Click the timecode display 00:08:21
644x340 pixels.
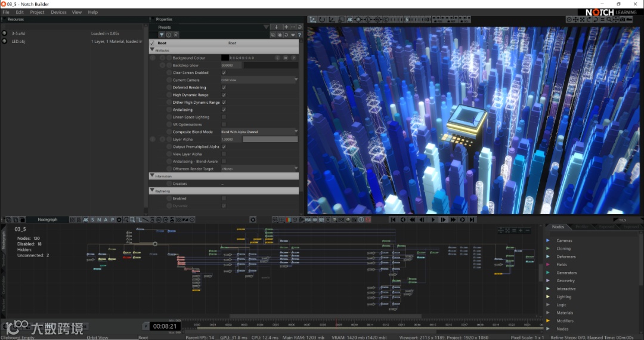[165, 326]
